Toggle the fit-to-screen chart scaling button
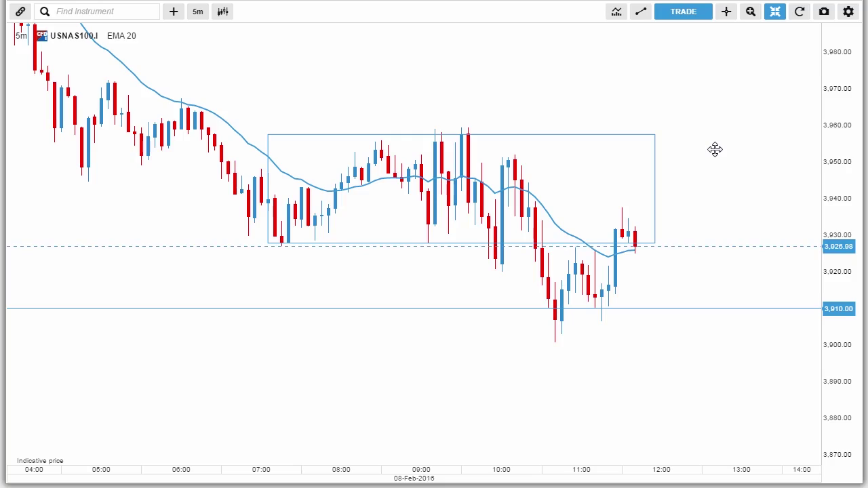 (x=775, y=12)
